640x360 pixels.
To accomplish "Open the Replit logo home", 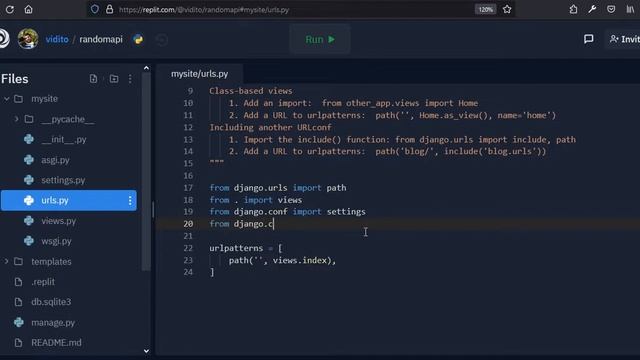I will tap(4, 39).
